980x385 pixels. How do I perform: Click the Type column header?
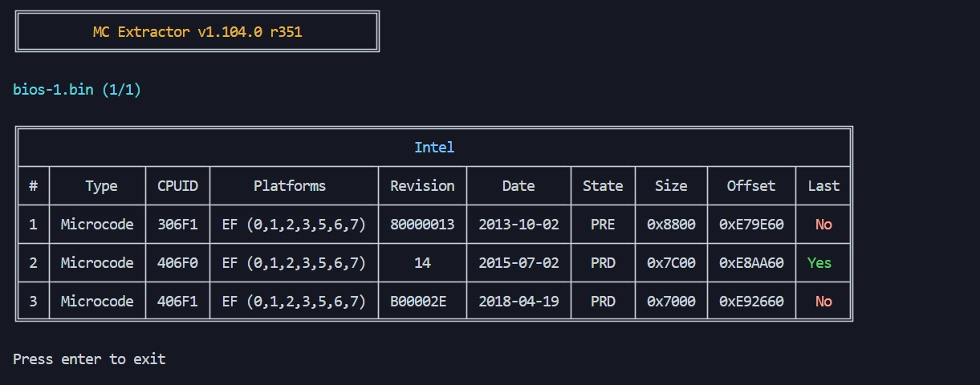[x=101, y=186]
